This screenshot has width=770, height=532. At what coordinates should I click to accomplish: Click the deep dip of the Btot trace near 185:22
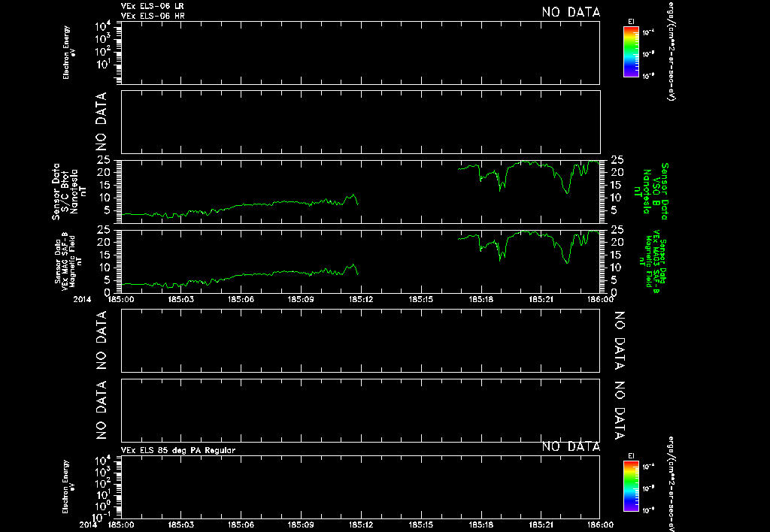[x=567, y=192]
